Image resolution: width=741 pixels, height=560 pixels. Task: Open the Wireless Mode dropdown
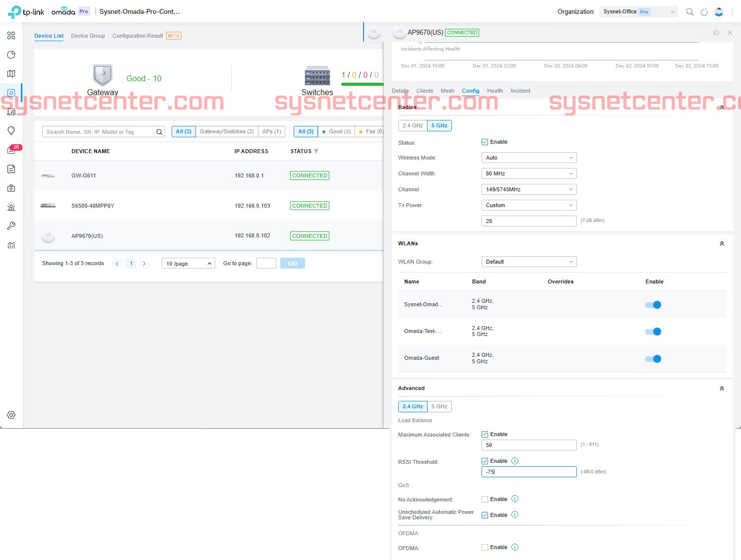pos(529,158)
